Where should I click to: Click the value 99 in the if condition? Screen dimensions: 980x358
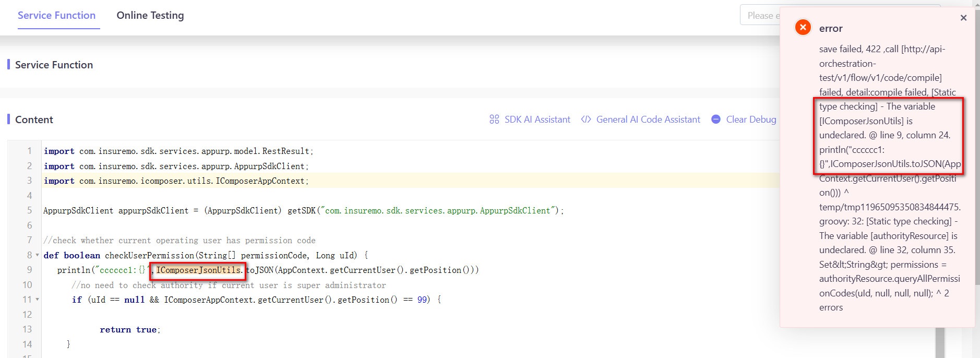(423, 300)
